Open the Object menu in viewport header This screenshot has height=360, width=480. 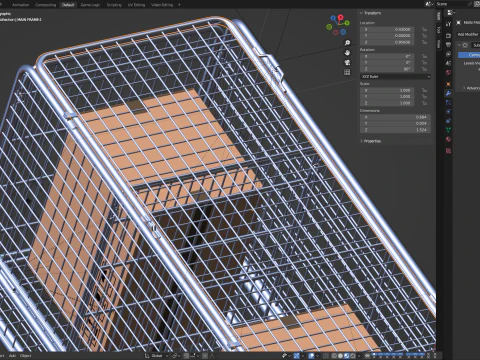pos(26,356)
